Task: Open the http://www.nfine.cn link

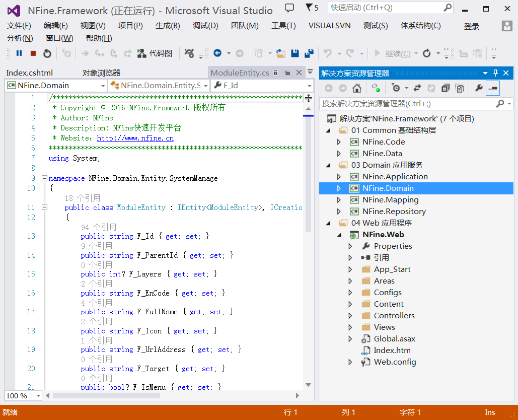Action: (135, 138)
